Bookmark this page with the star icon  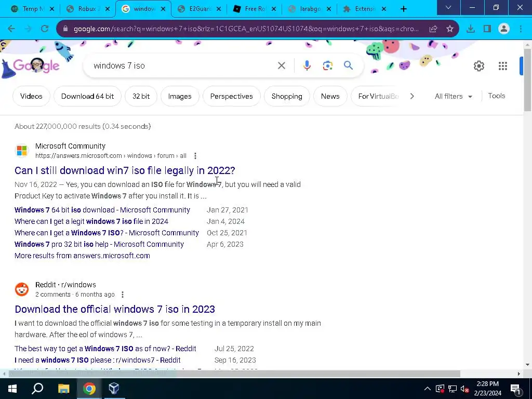[449, 29]
